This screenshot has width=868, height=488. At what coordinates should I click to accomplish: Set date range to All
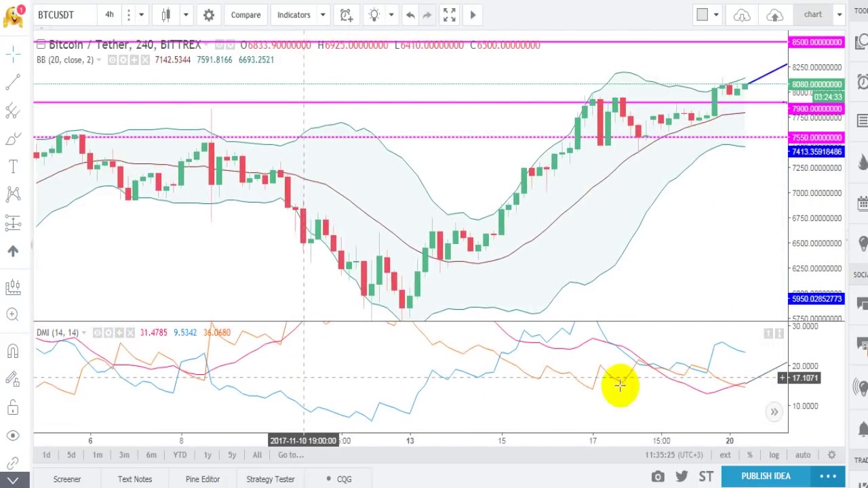pos(257,455)
